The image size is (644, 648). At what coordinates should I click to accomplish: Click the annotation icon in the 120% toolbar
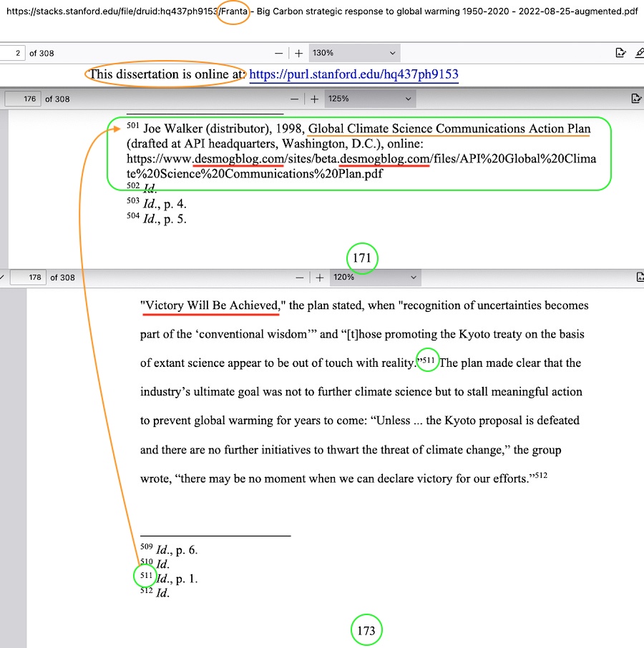[x=640, y=277]
